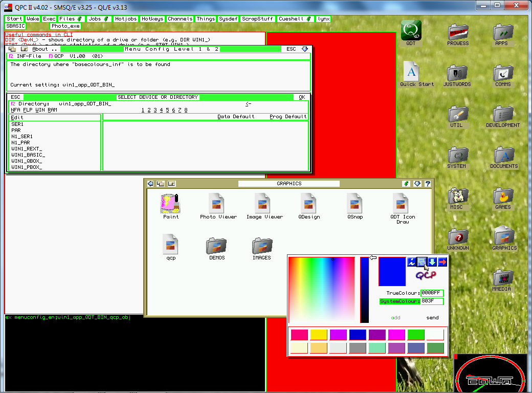Select the RAM device type
The width and height of the screenshot is (532, 393).
coord(52,110)
